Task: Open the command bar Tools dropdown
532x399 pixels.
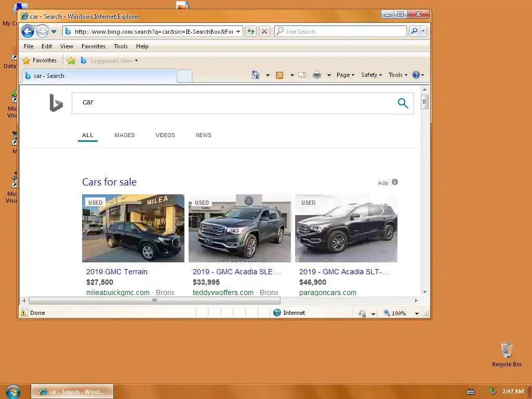Action: (397, 75)
